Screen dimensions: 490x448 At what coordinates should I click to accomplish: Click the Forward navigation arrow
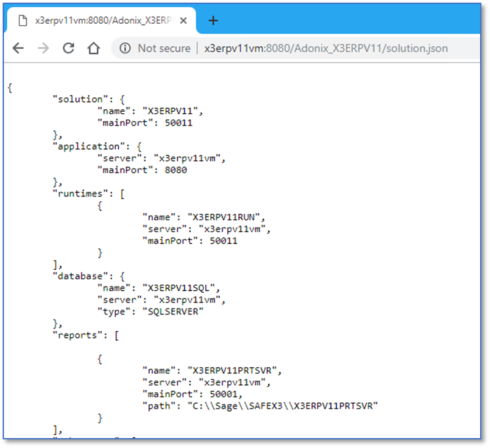(43, 48)
